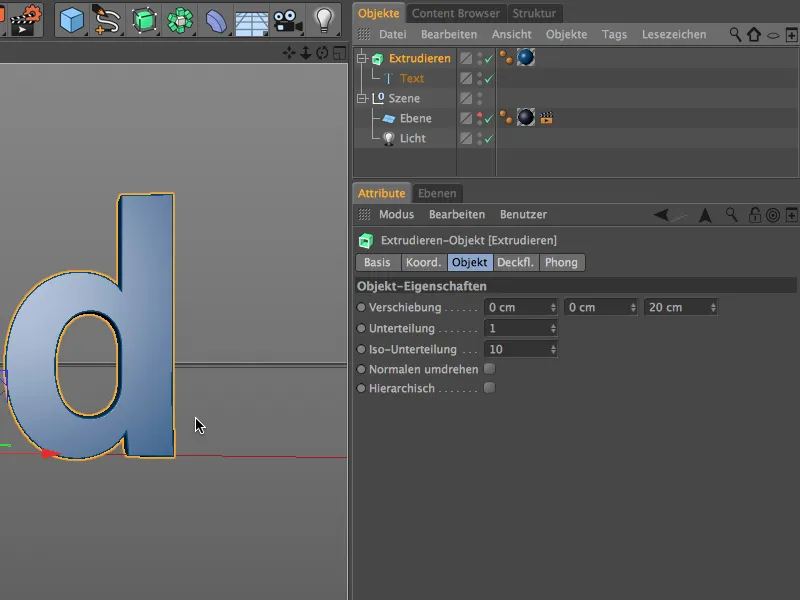Open the green generator cube tool

click(144, 20)
